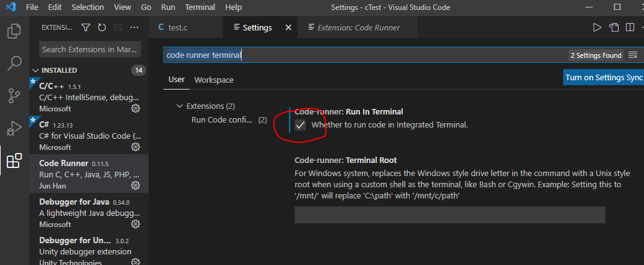This screenshot has width=644, height=265.
Task: Toggle Run In Terminal checkbox
Action: tap(300, 125)
